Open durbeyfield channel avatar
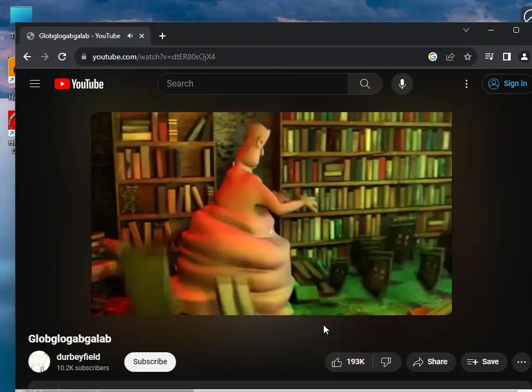The height and width of the screenshot is (392, 532). coord(39,362)
